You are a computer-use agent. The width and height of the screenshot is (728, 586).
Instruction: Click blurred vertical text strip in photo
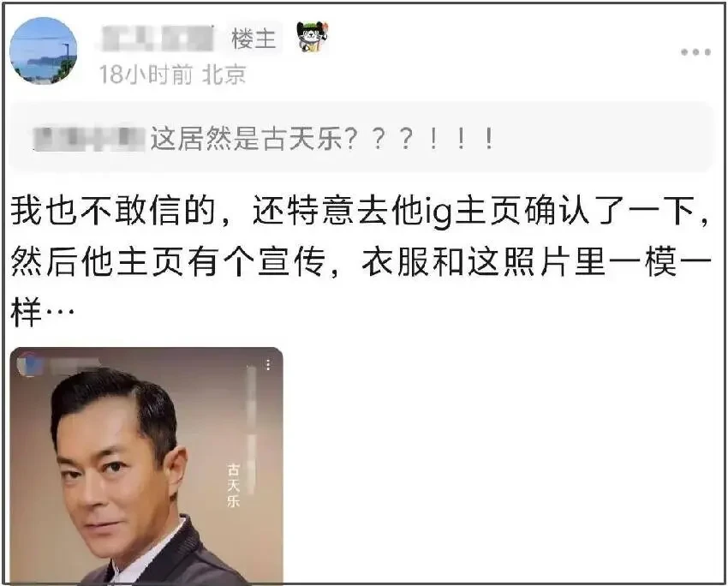(251, 429)
